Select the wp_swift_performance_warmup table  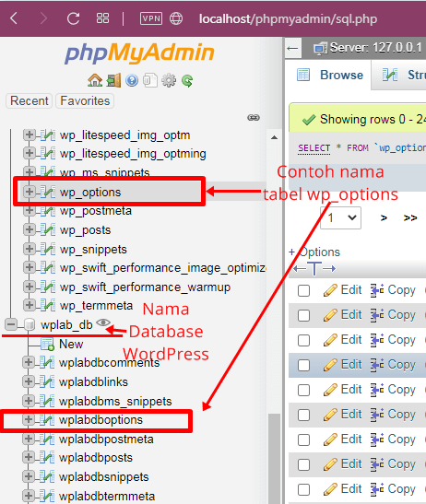coord(145,287)
